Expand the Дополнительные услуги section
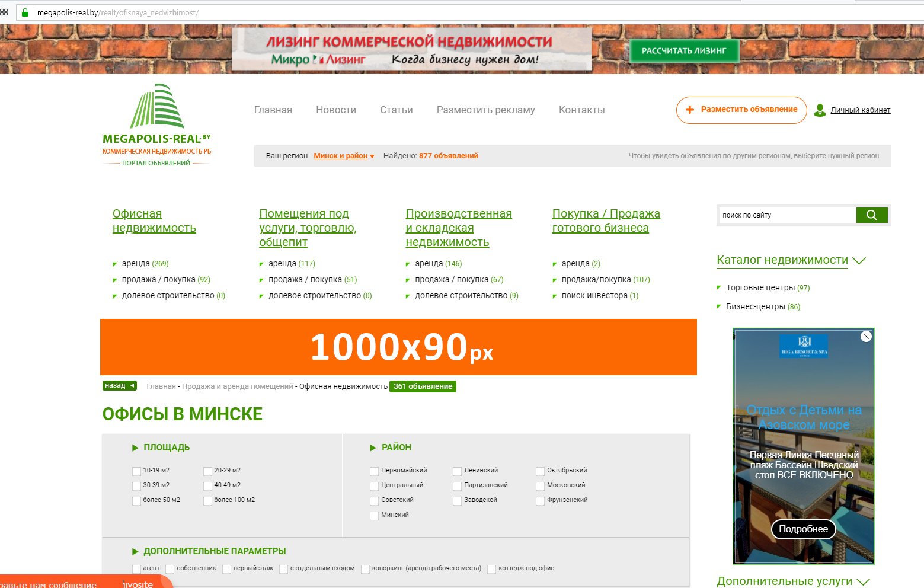 click(x=863, y=581)
